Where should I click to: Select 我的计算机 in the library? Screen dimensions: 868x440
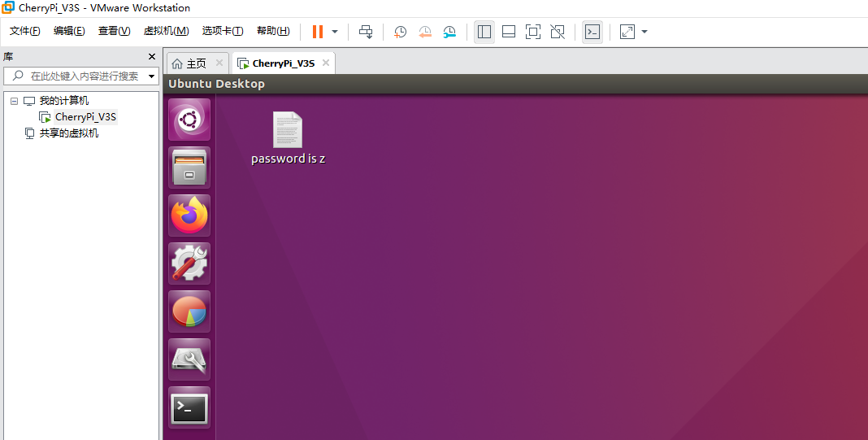[x=63, y=101]
